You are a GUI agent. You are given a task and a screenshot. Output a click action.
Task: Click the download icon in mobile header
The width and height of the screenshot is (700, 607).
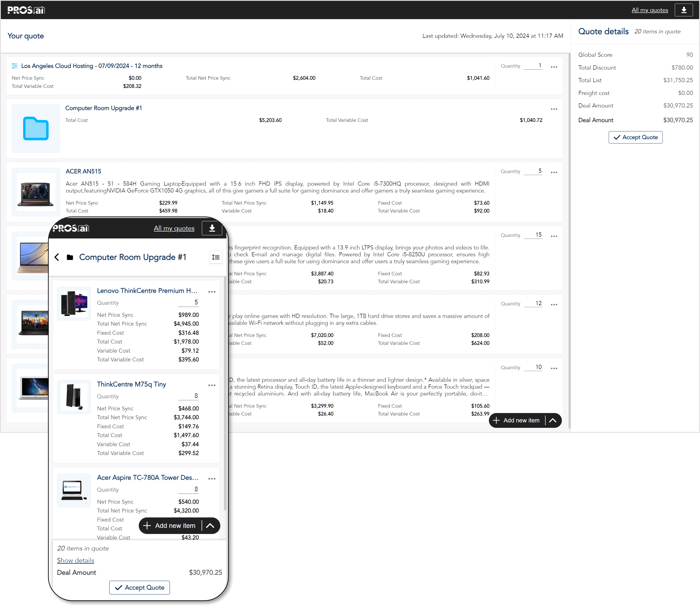pos(212,228)
